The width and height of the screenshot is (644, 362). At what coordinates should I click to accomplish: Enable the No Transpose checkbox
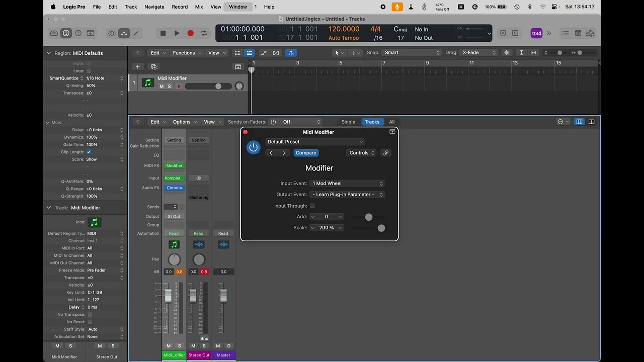pos(90,315)
